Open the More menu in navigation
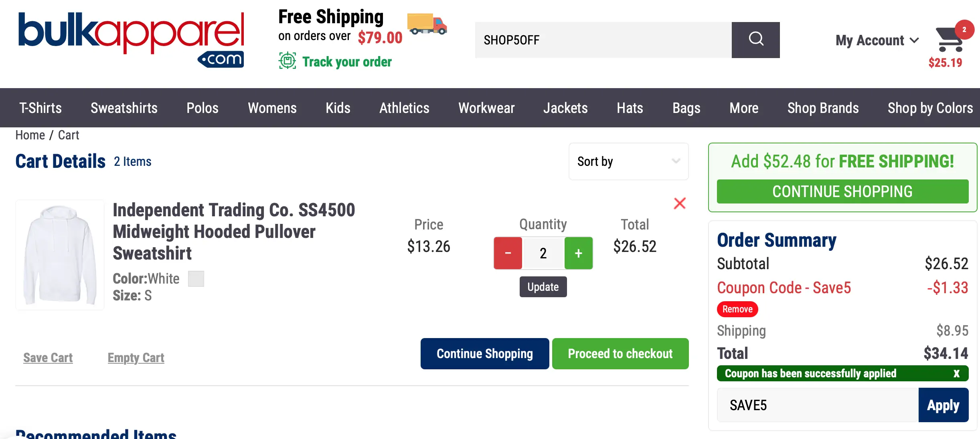The image size is (980, 439). 743,108
